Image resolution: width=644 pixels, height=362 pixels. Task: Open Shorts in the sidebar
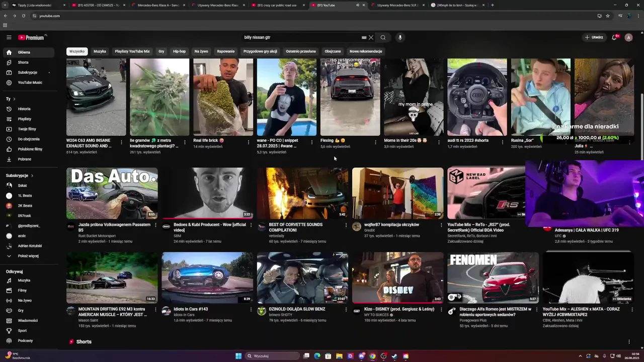click(29, 62)
